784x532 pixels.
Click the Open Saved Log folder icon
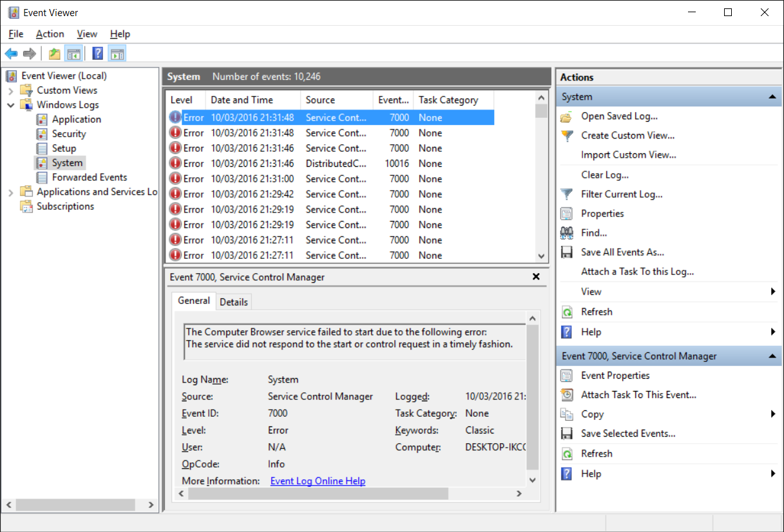tap(566, 117)
